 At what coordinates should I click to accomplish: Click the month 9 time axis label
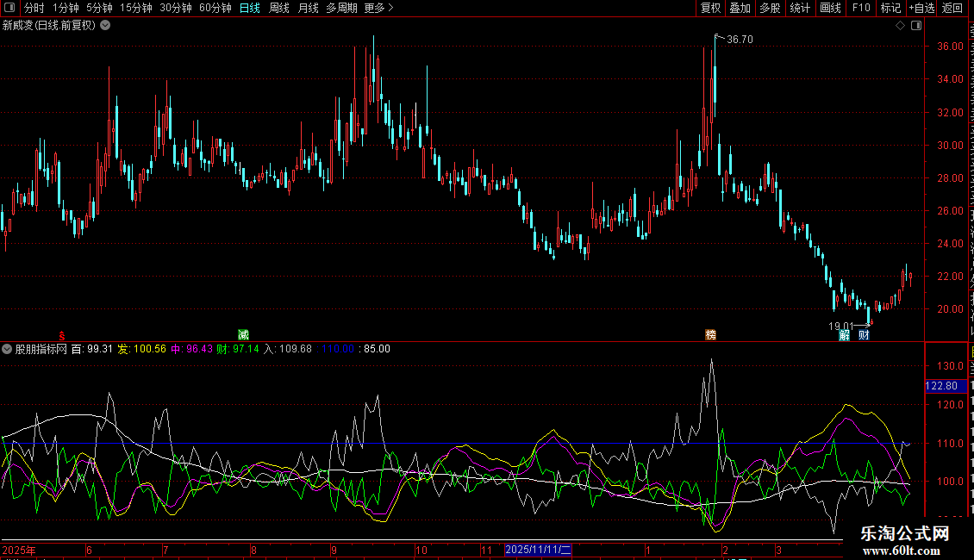coord(334,550)
